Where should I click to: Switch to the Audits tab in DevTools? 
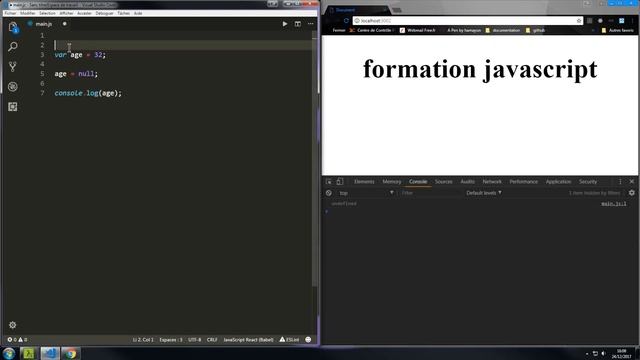tap(467, 182)
